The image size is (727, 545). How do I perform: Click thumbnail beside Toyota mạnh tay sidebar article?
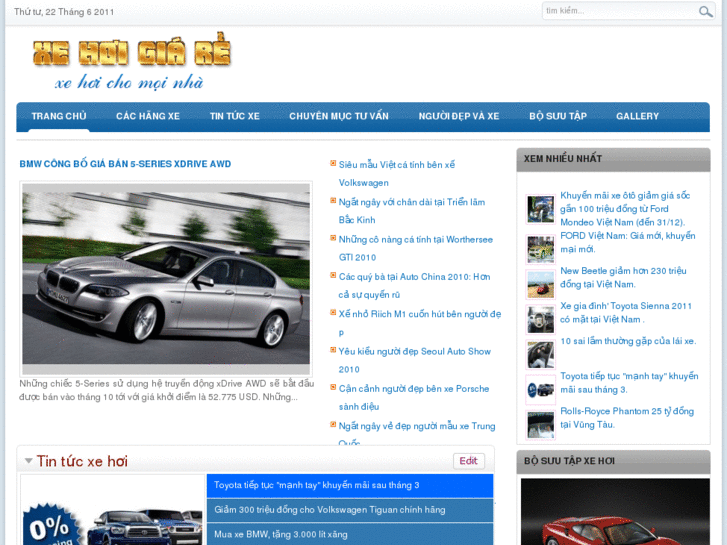pyautogui.click(x=541, y=390)
